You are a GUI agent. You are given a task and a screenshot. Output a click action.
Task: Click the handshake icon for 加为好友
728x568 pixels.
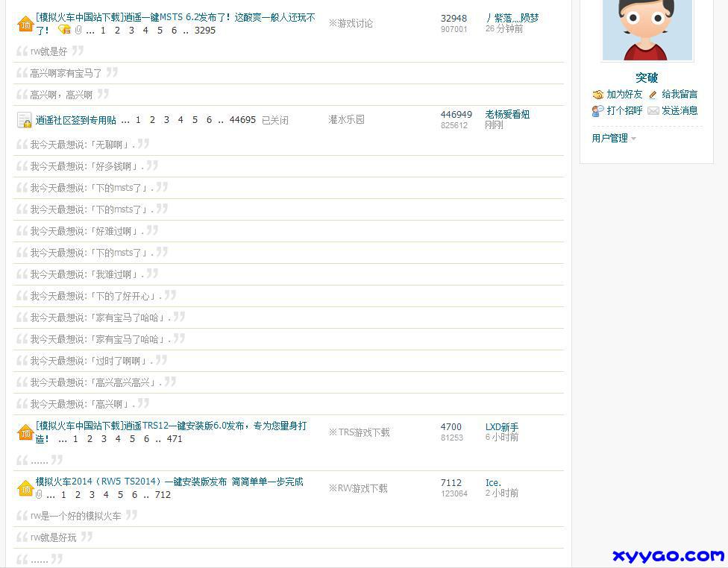coord(598,95)
